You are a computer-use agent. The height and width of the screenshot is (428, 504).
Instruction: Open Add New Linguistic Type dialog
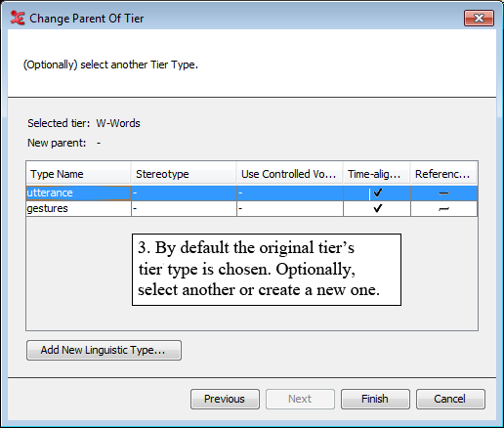[104, 350]
